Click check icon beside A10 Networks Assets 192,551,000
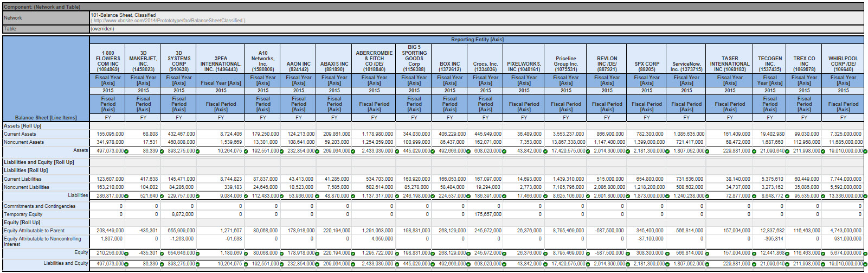Image resolution: width=868 pixels, height=273 pixels. click(282, 151)
